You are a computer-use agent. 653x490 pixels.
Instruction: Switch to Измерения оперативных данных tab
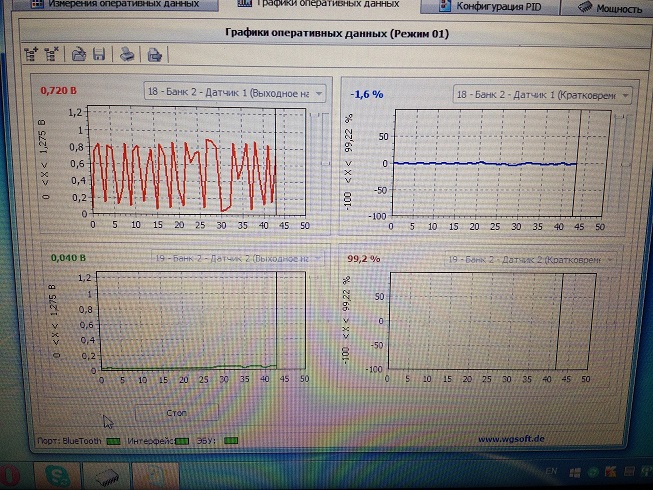(112, 6)
